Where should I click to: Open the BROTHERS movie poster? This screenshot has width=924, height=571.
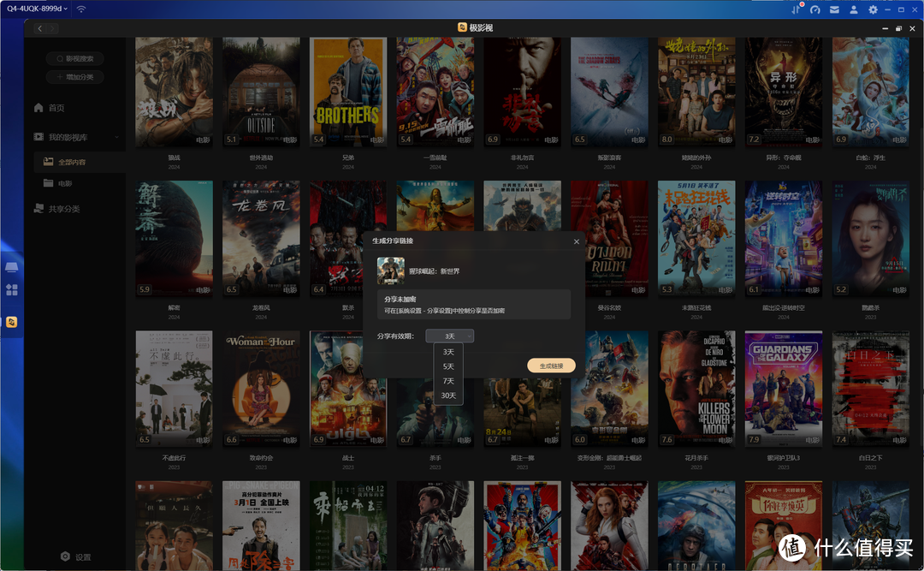coord(347,92)
